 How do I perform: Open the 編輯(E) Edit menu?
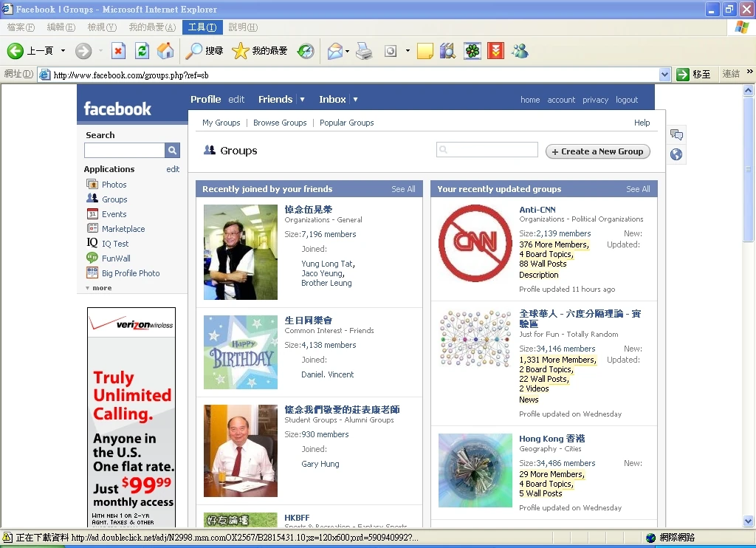coord(61,27)
